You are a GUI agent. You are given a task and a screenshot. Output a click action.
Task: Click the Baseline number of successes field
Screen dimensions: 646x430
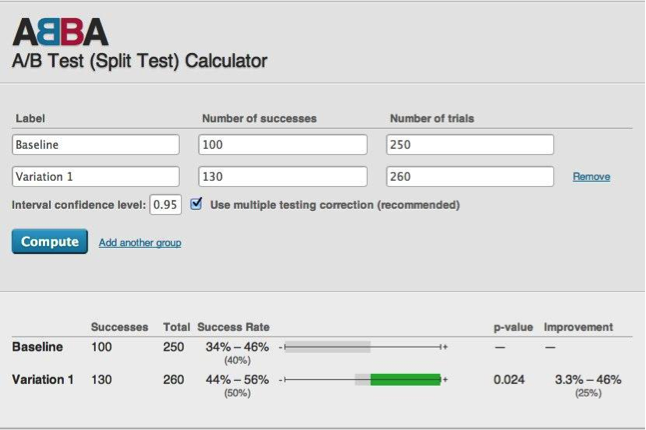[283, 145]
